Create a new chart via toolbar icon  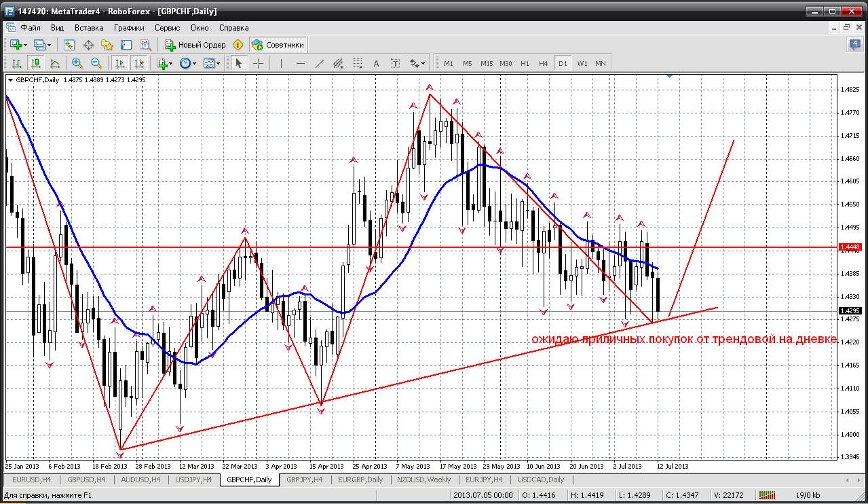click(x=16, y=45)
